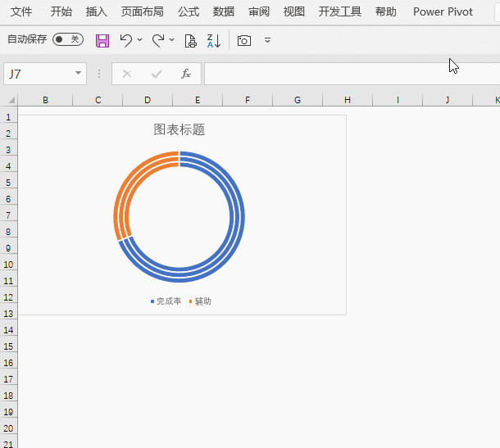Select the 完成率 legend entry
The image size is (500, 448).
(x=166, y=301)
